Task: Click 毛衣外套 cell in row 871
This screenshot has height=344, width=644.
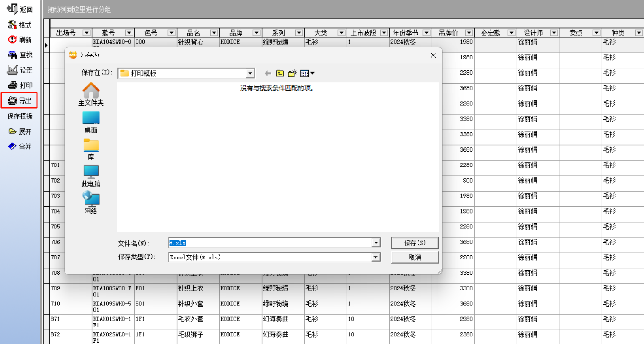Action: [198, 322]
